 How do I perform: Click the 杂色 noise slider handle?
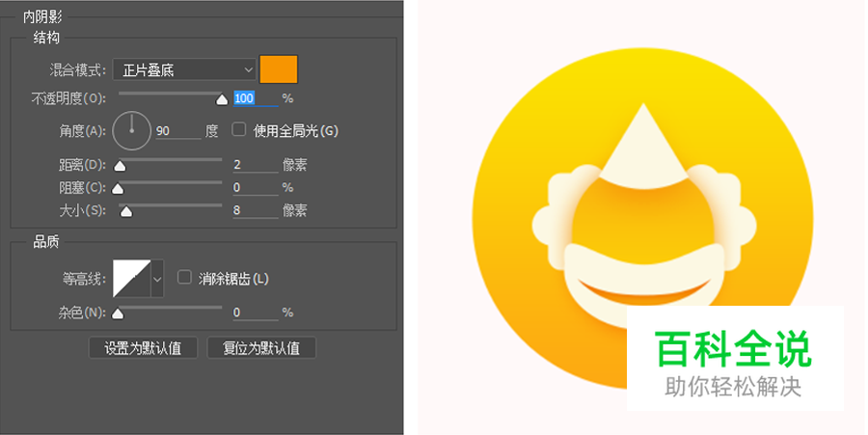118,313
